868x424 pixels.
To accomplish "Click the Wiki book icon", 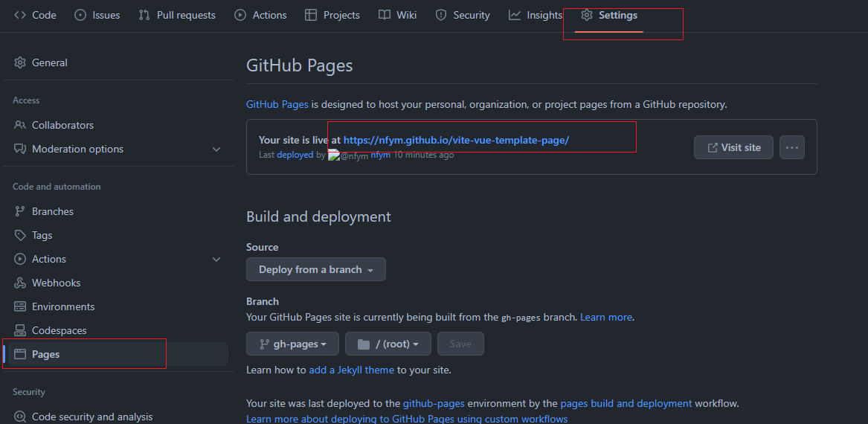I will coord(385,16).
